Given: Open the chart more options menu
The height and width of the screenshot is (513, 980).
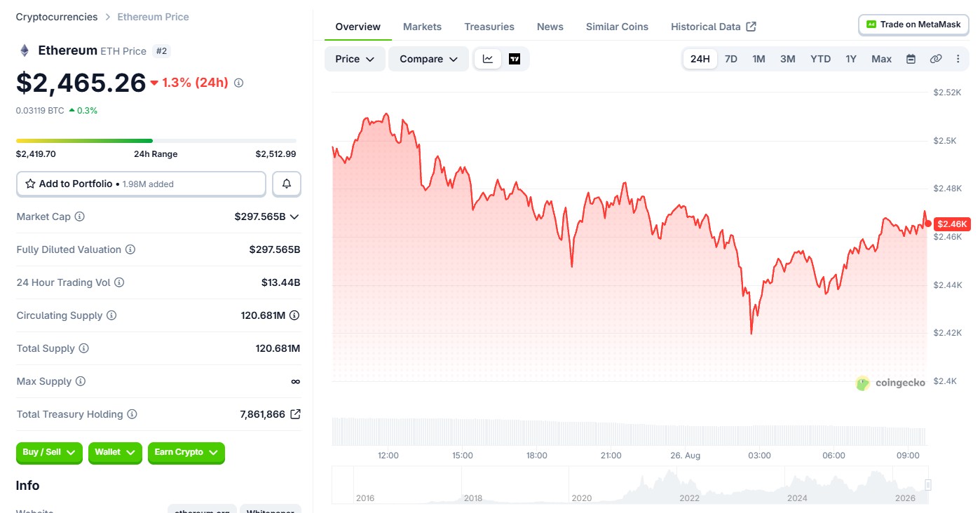Looking at the screenshot, I should [x=958, y=59].
